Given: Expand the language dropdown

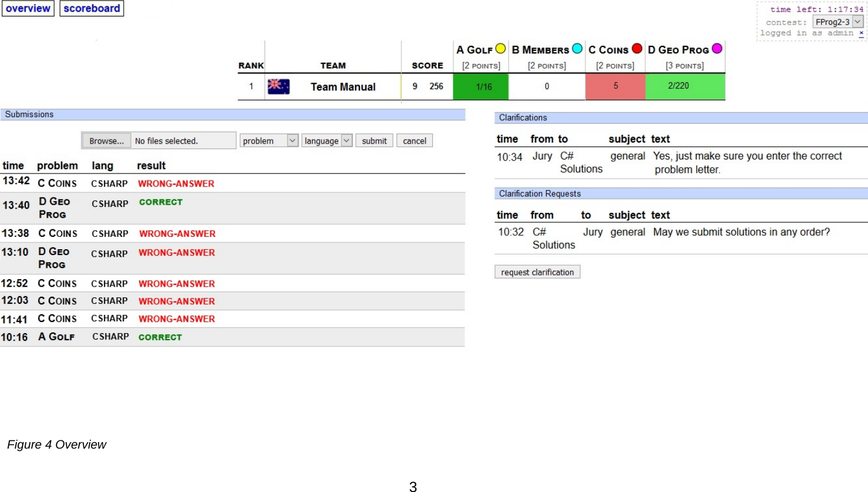Looking at the screenshot, I should pyautogui.click(x=327, y=141).
